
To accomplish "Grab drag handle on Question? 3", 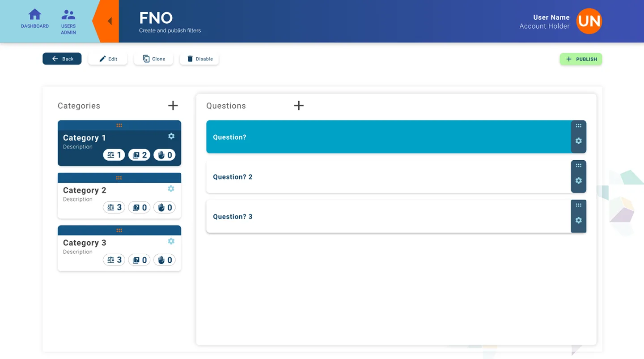I will point(579,205).
